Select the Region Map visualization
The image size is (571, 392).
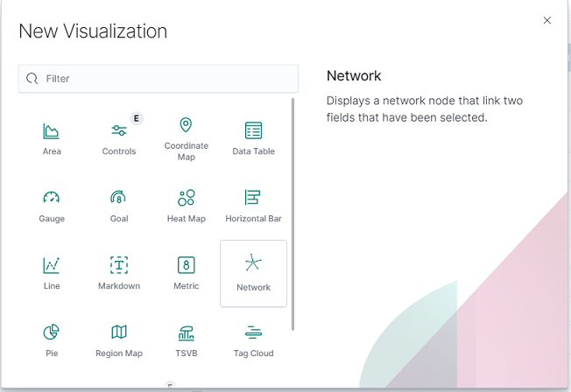(x=119, y=340)
